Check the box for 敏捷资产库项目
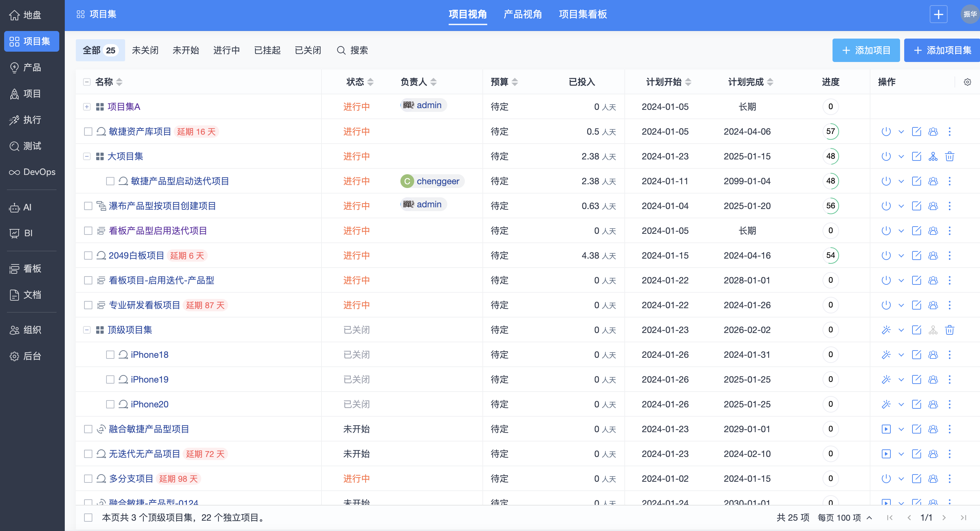 click(x=88, y=132)
